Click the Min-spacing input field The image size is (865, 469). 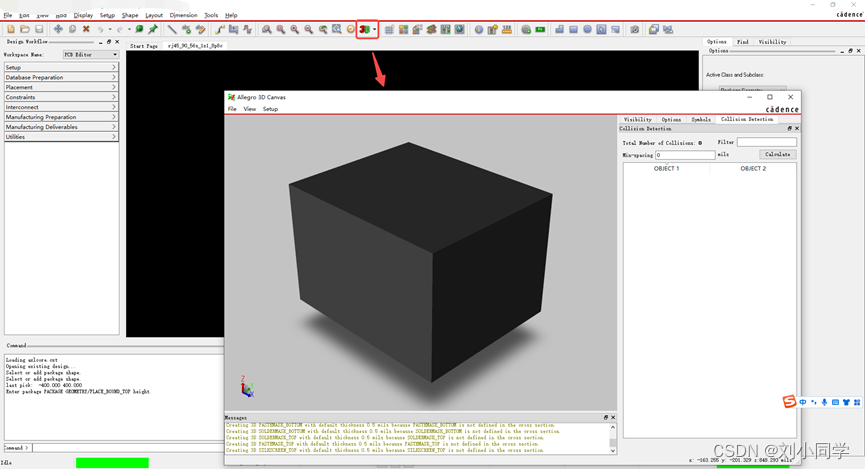coord(685,155)
